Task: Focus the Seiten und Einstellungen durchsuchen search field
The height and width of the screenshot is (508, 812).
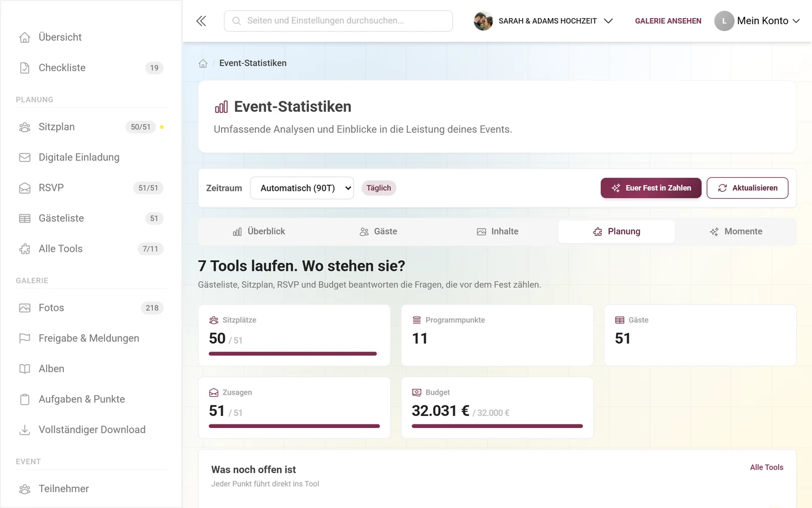Action: [338, 21]
